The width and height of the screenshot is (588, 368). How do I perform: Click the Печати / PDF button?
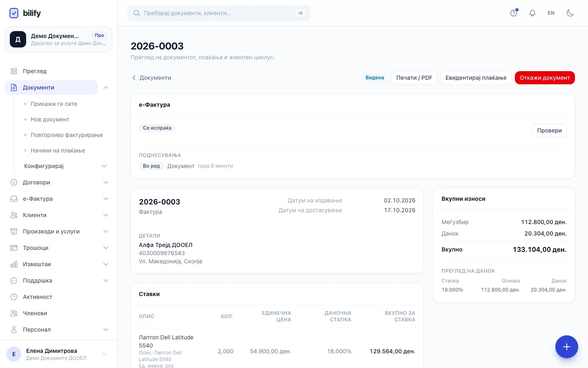click(414, 78)
